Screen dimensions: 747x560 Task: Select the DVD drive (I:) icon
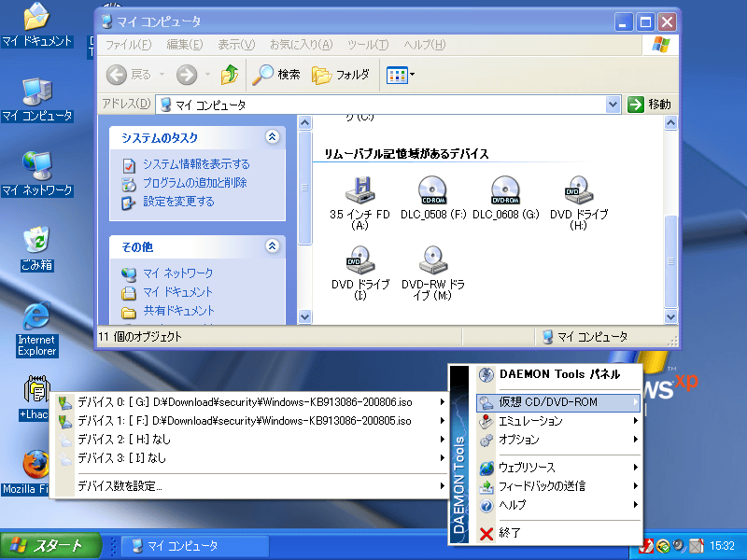pyautogui.click(x=360, y=273)
